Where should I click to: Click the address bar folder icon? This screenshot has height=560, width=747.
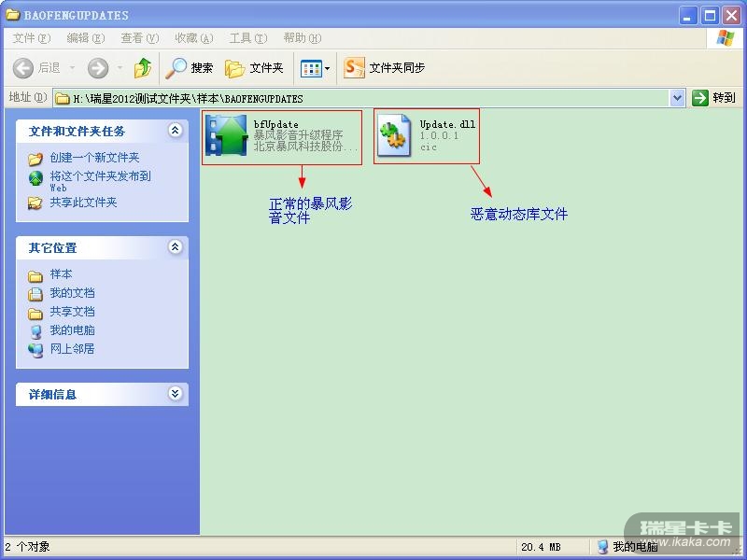point(63,99)
